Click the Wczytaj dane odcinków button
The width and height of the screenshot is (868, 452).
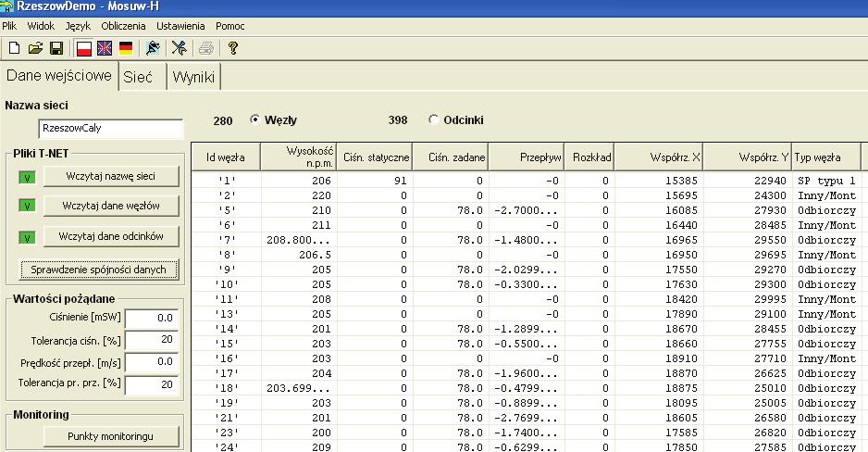pyautogui.click(x=111, y=236)
